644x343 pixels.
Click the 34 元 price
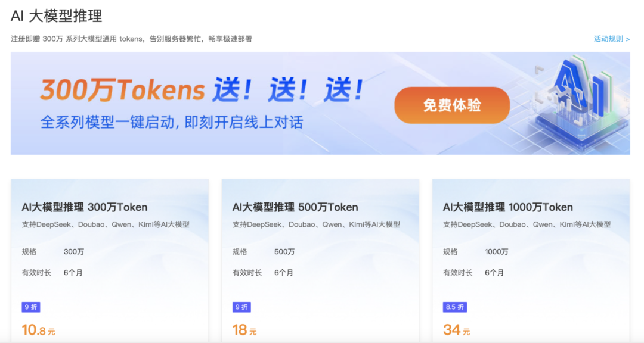click(x=456, y=330)
